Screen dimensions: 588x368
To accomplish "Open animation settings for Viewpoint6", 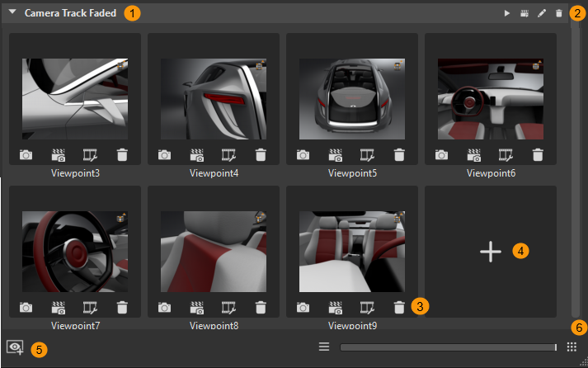I will coord(506,155).
